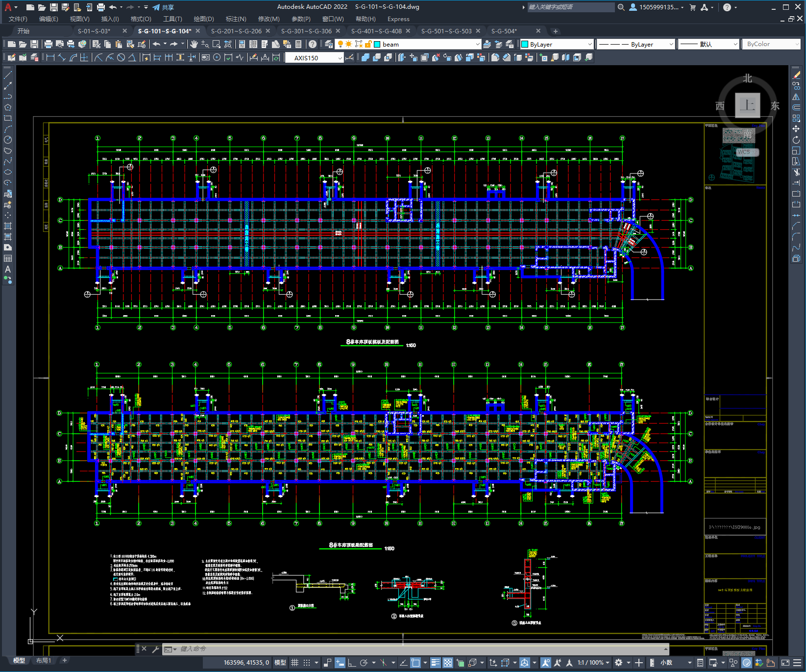Switch to the S-01~S-03* drawing tab

[94, 31]
